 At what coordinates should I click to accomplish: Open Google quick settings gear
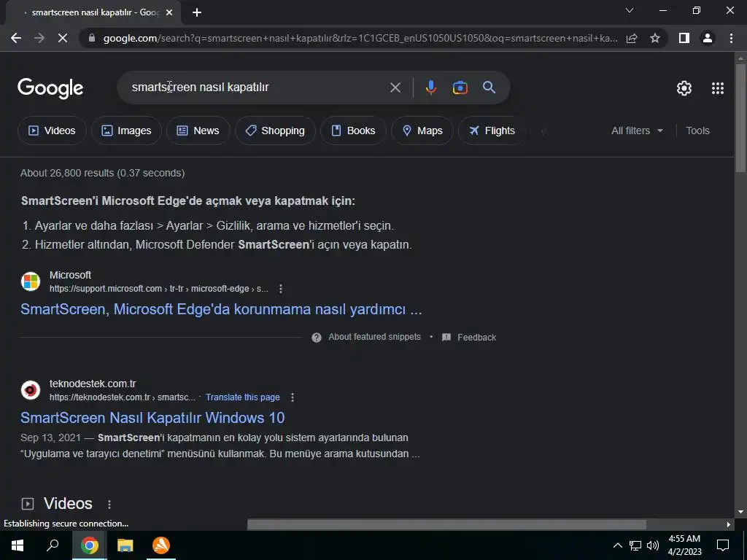tap(684, 88)
